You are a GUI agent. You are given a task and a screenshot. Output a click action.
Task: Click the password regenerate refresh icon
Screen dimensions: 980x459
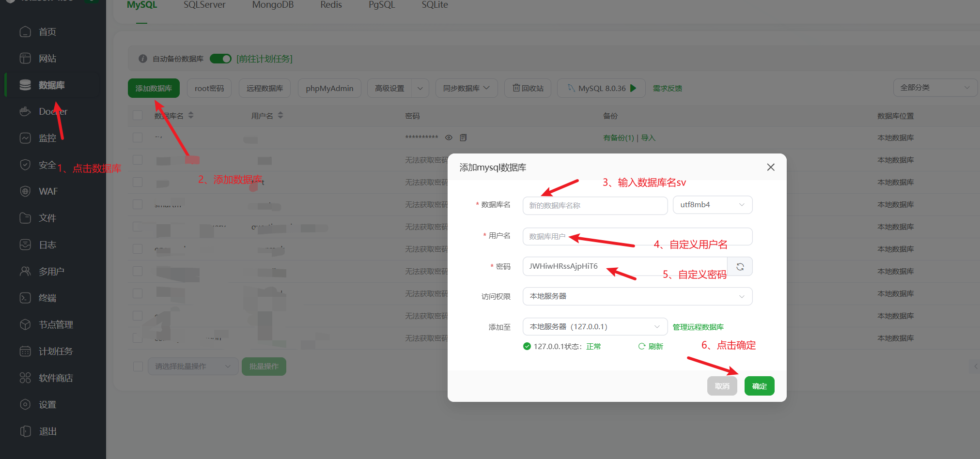(740, 267)
